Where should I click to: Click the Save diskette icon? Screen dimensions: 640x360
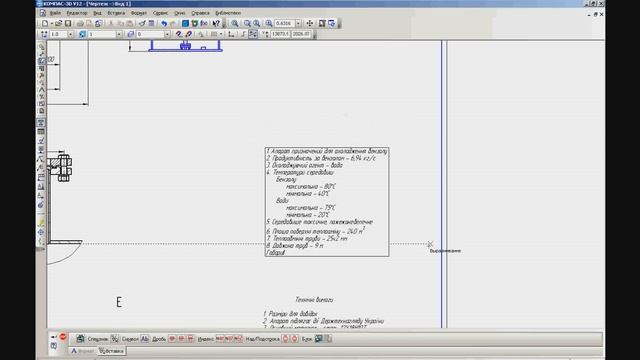pos(68,24)
